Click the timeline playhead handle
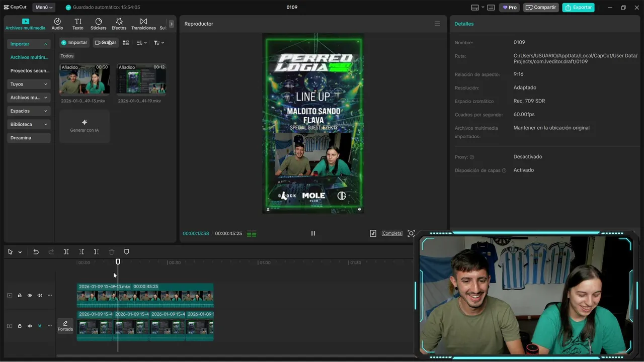This screenshot has height=362, width=644. pos(118,262)
